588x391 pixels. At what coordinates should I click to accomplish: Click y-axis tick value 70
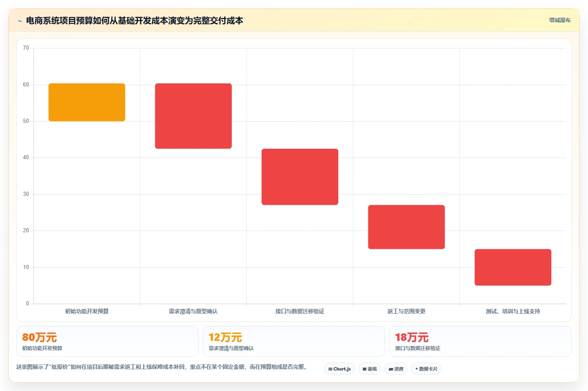pos(26,48)
